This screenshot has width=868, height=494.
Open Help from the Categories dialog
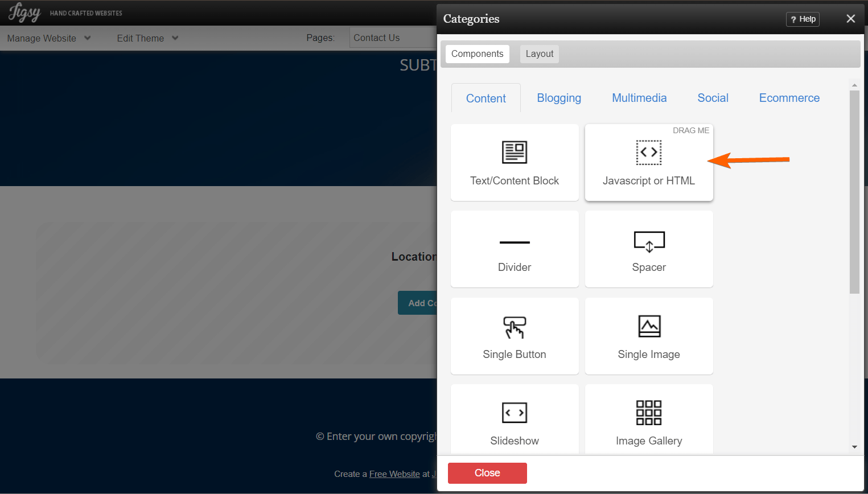(x=803, y=19)
